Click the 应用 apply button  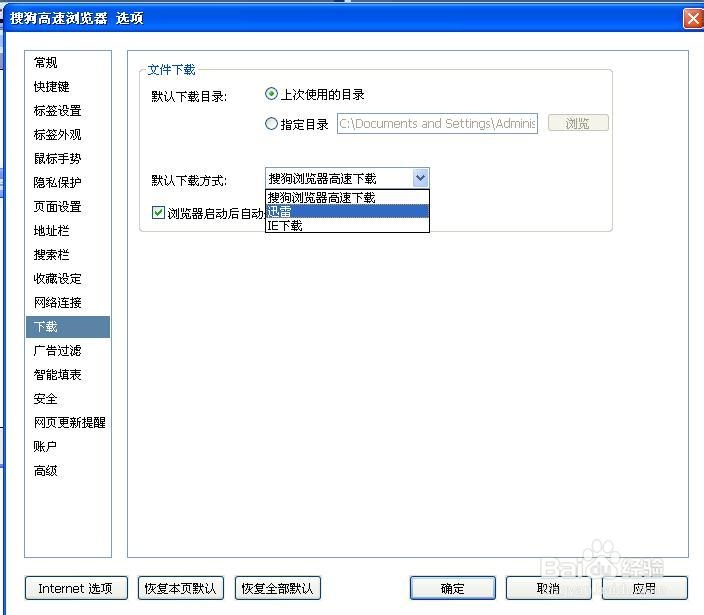[x=644, y=588]
